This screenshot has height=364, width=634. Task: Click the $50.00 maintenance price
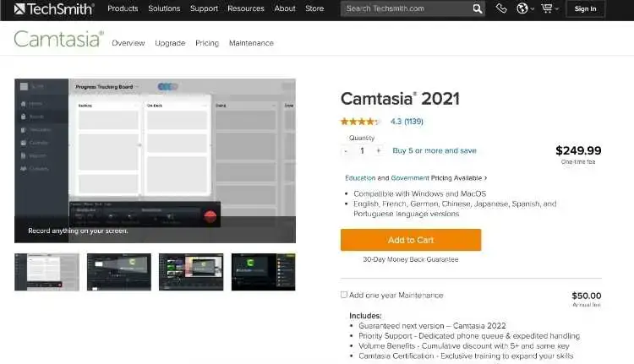(x=587, y=296)
